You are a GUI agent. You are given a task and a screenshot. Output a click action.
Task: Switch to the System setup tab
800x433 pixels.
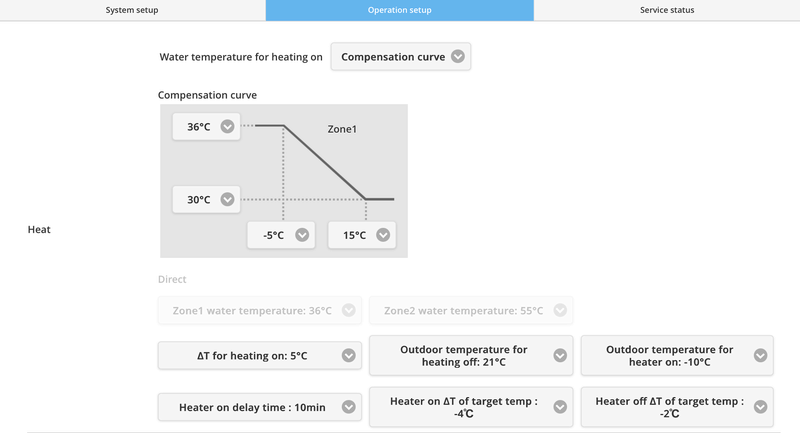(132, 10)
